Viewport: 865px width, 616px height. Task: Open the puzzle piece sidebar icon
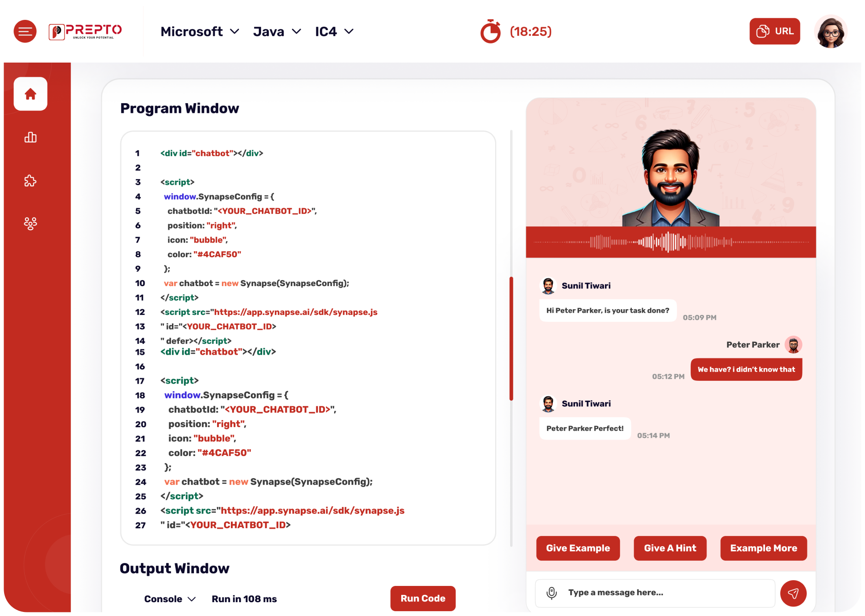click(30, 181)
